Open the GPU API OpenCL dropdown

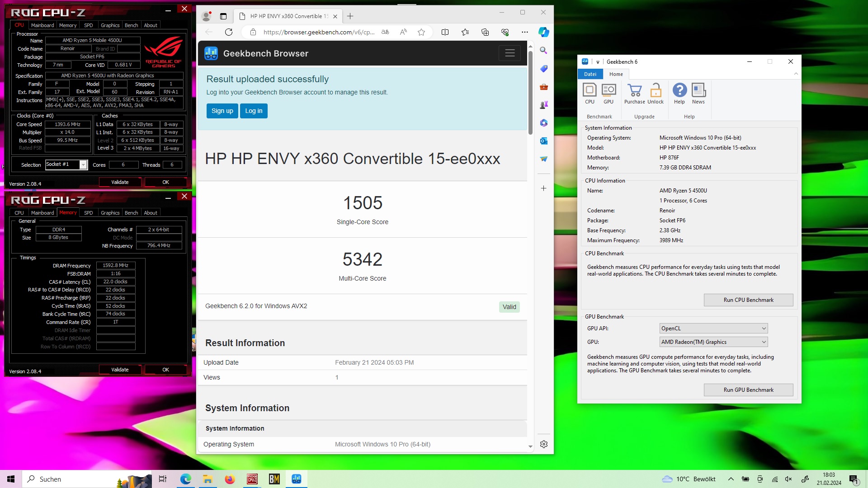click(x=713, y=328)
